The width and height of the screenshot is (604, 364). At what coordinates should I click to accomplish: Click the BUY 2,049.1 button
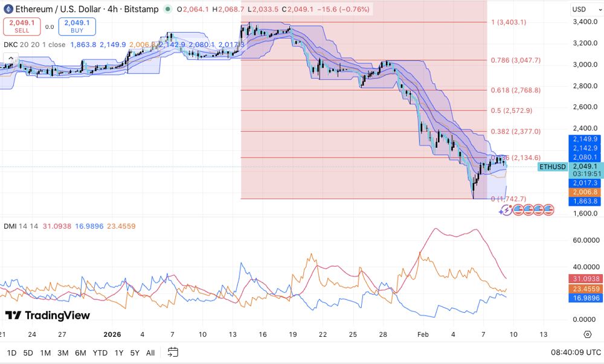pos(77,26)
